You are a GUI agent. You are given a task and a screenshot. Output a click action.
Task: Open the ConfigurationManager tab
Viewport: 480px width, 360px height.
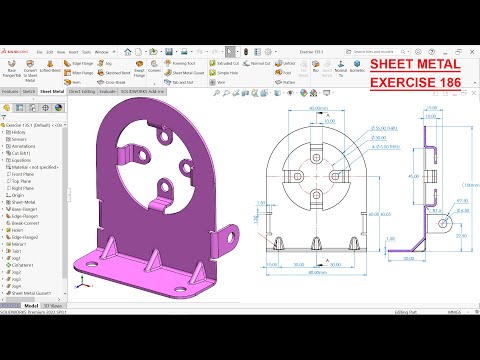click(32, 108)
